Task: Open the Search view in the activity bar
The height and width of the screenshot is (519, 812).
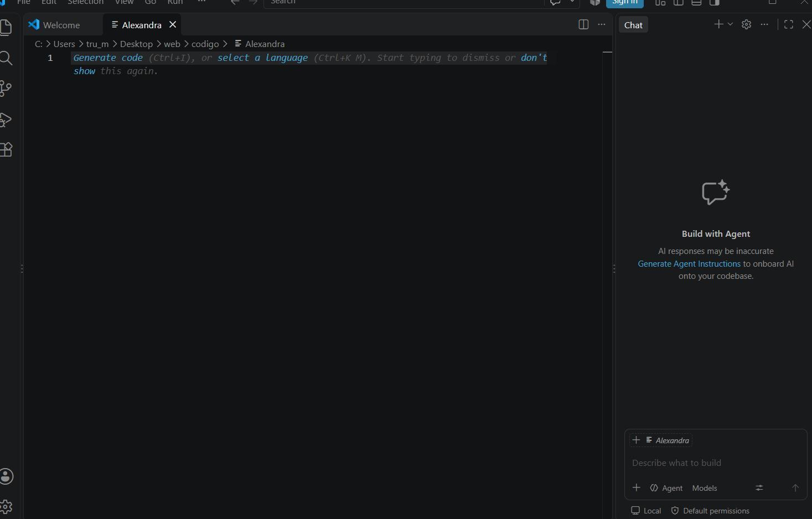Action: point(6,58)
